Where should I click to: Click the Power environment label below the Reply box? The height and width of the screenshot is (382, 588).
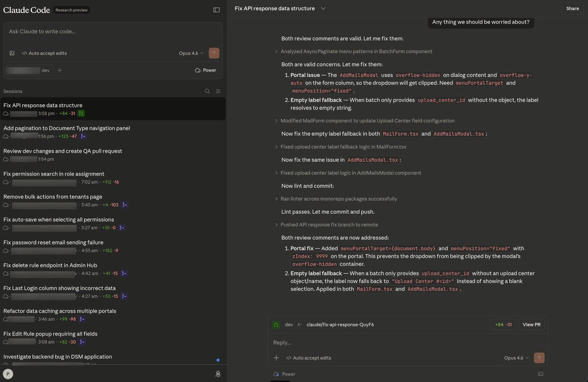(x=284, y=374)
